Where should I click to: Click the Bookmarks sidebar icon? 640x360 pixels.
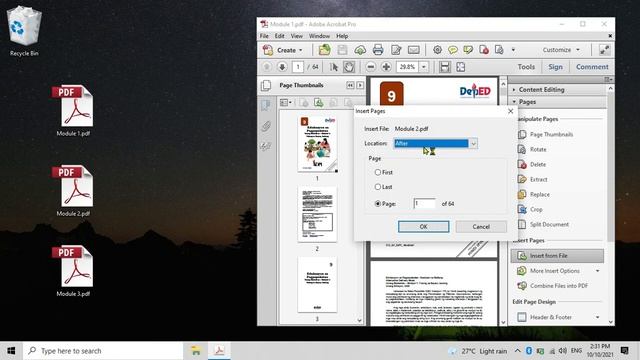(x=266, y=105)
